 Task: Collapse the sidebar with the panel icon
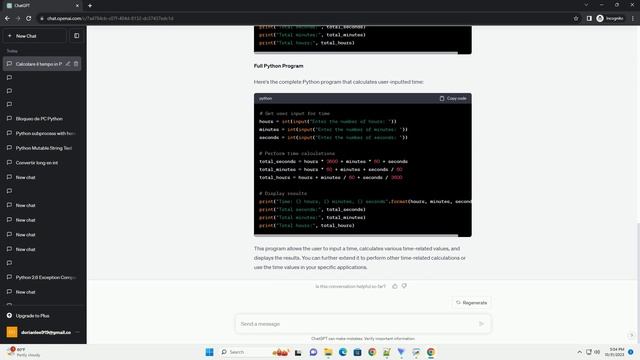pos(76,36)
